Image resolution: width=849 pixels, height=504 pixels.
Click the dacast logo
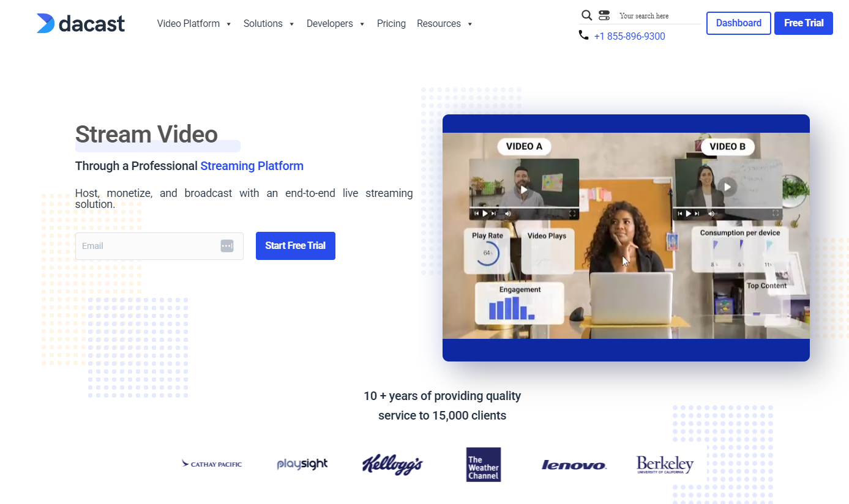[80, 23]
